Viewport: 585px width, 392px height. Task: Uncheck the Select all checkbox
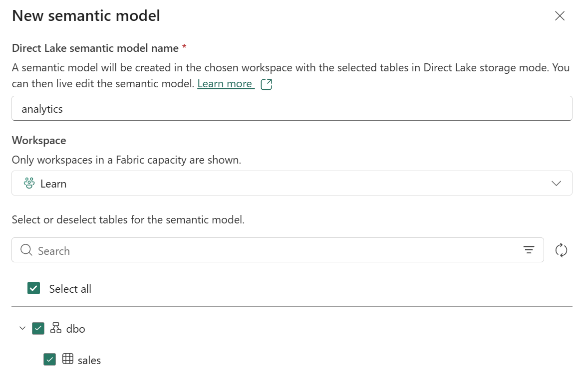(33, 288)
